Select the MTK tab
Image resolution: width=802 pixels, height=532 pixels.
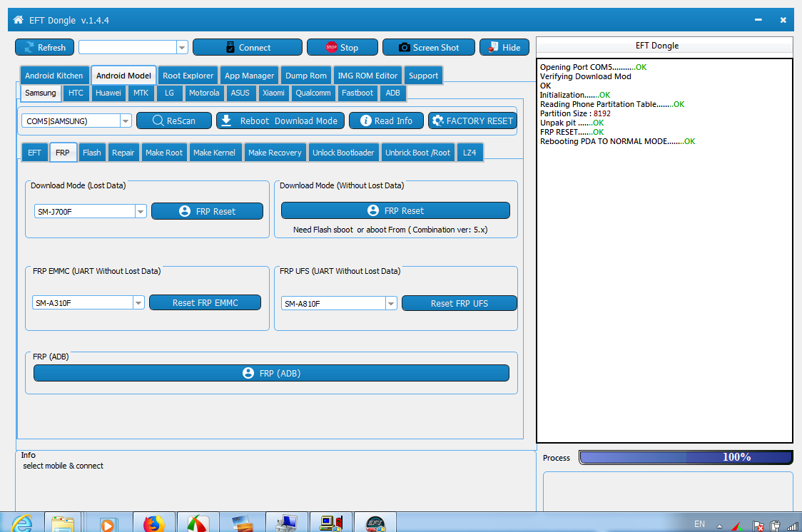pyautogui.click(x=141, y=93)
